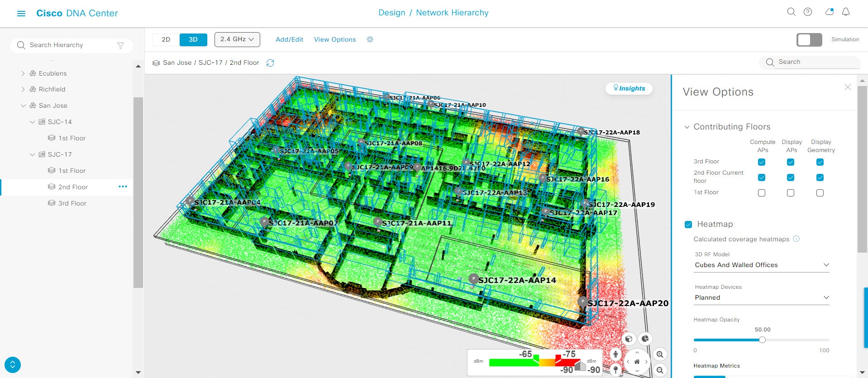Open map settings gear icon

tap(370, 39)
